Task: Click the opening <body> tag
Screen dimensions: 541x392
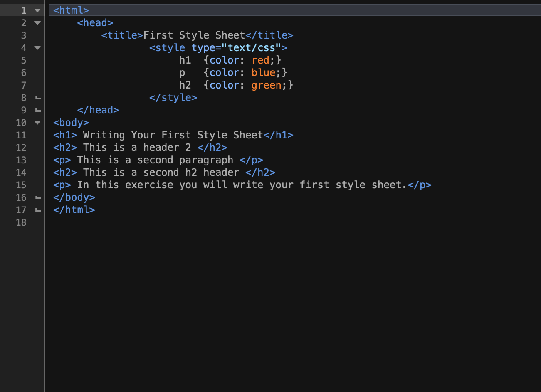Action: [71, 123]
